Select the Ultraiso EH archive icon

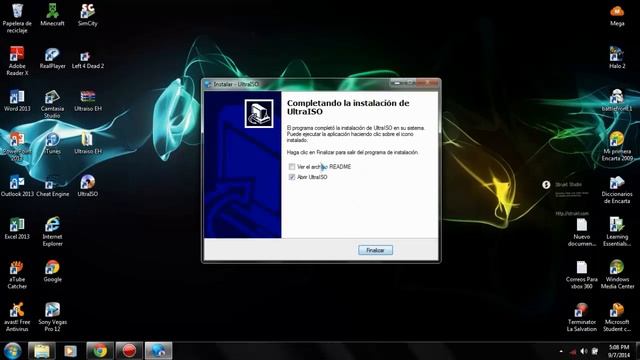click(x=87, y=100)
